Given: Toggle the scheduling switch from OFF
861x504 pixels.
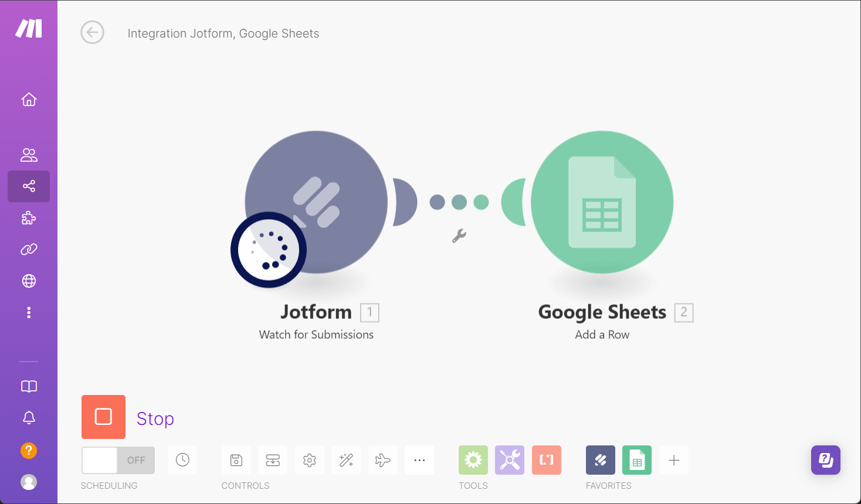Looking at the screenshot, I should [118, 460].
